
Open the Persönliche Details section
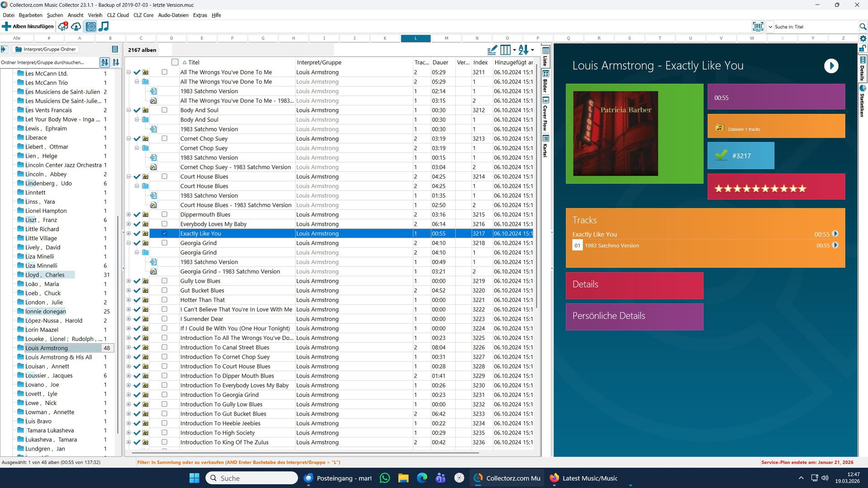coord(634,316)
